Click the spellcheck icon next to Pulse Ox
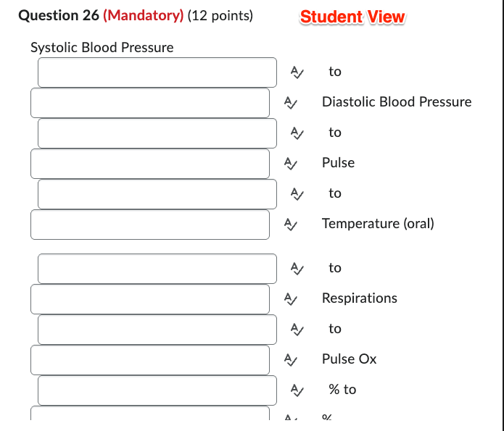The width and height of the screenshot is (504, 431). click(290, 360)
